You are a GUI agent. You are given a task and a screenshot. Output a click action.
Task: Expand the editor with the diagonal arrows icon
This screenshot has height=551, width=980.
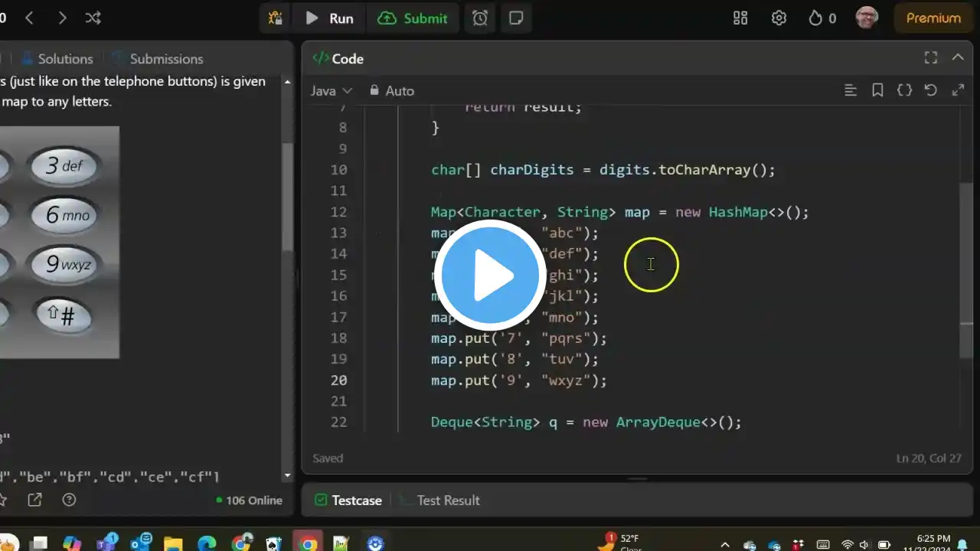point(958,90)
